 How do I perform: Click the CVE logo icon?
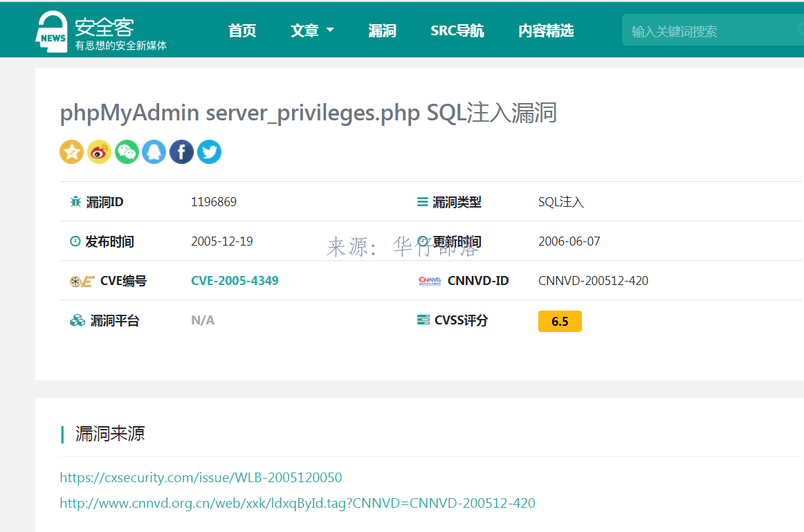[82, 282]
